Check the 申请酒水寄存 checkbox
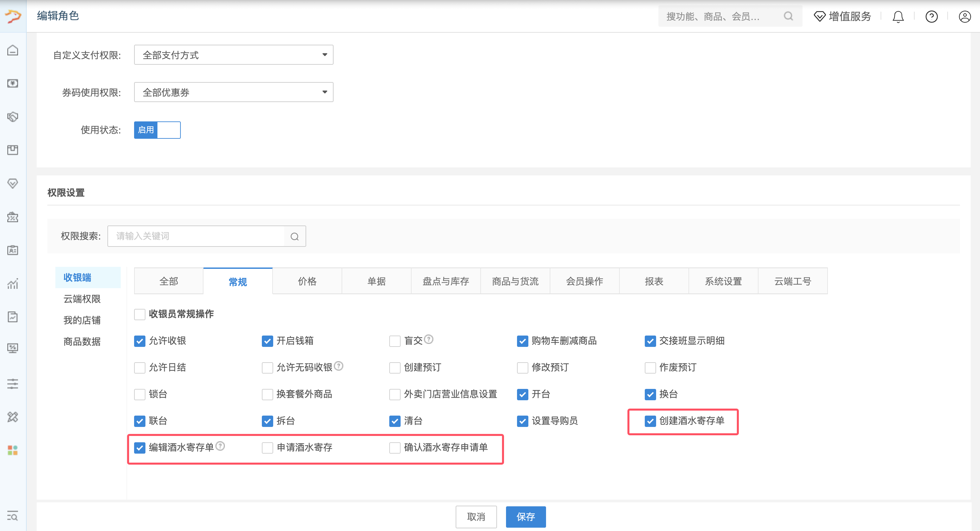 click(x=268, y=448)
